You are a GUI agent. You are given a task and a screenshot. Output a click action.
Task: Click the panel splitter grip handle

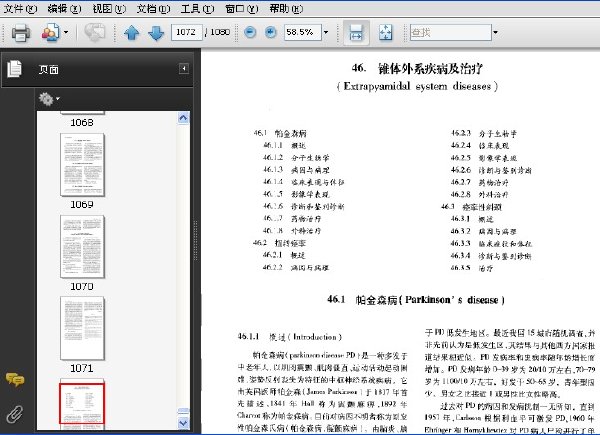196,241
